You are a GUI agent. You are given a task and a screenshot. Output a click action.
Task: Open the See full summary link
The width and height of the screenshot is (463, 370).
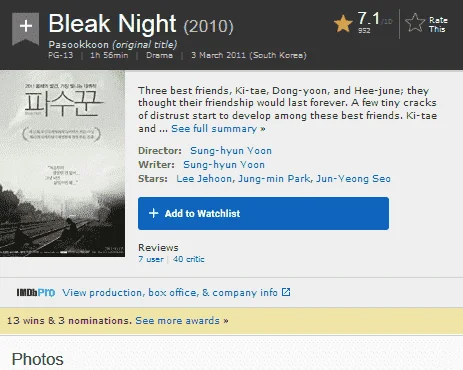pos(218,129)
